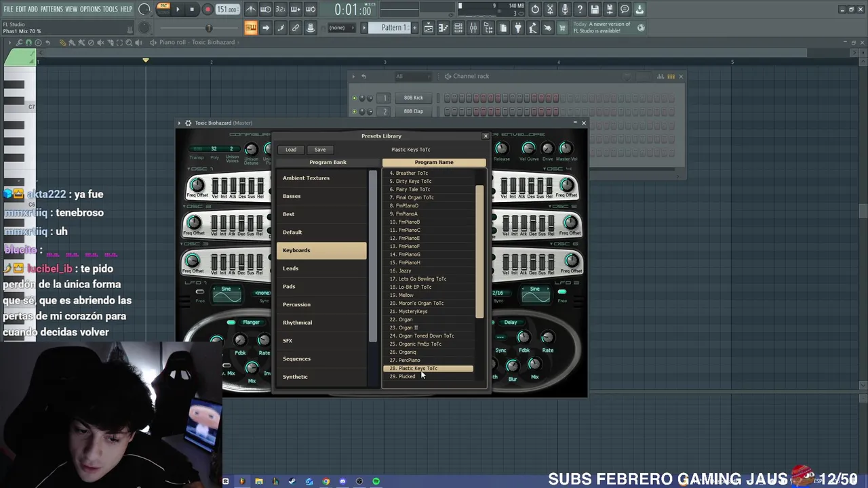
Task: Close the Presets Library dialog
Action: point(486,136)
